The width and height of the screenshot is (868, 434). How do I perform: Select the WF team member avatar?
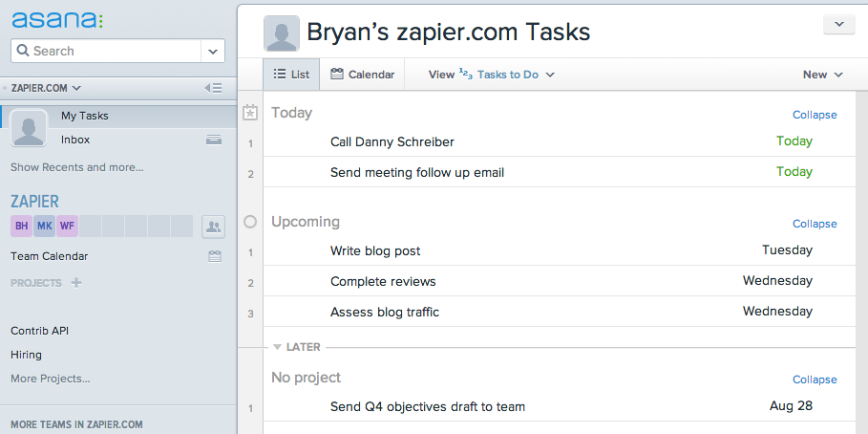click(67, 227)
